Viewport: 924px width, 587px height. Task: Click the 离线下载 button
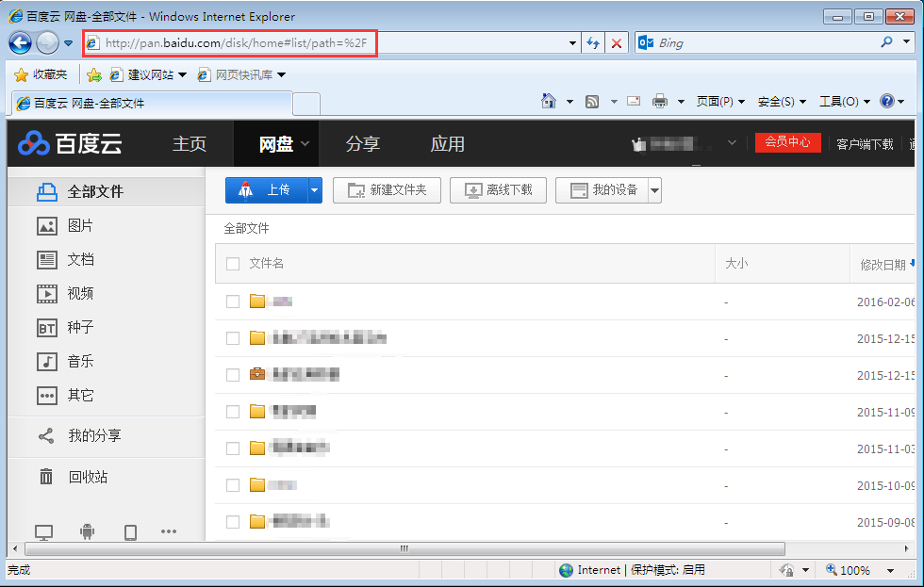tap(498, 190)
